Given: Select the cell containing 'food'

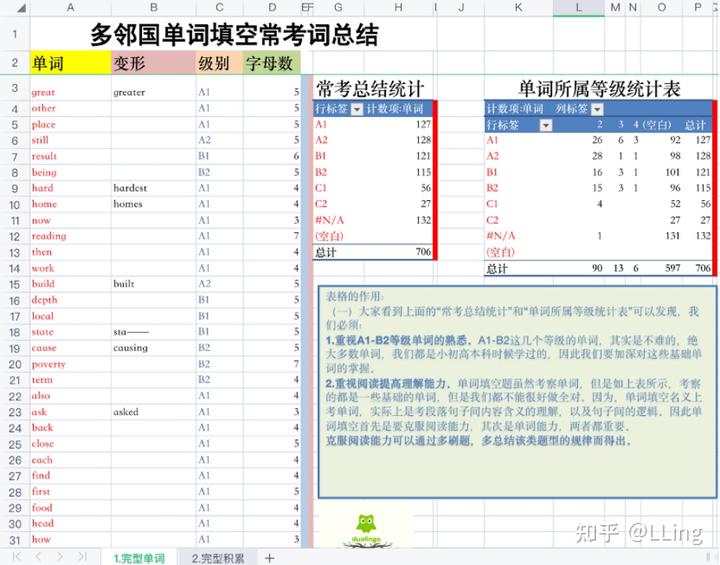Looking at the screenshot, I should pos(70,508).
